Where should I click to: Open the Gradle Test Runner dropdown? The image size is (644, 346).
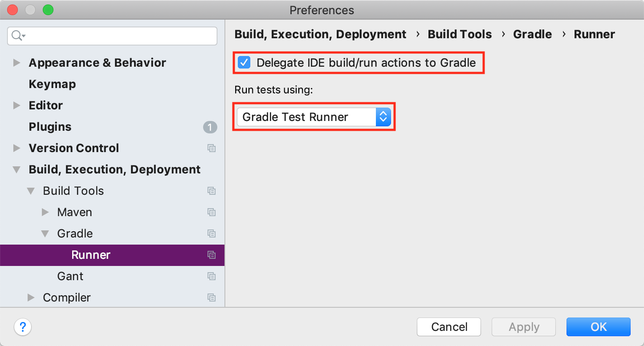[314, 117]
